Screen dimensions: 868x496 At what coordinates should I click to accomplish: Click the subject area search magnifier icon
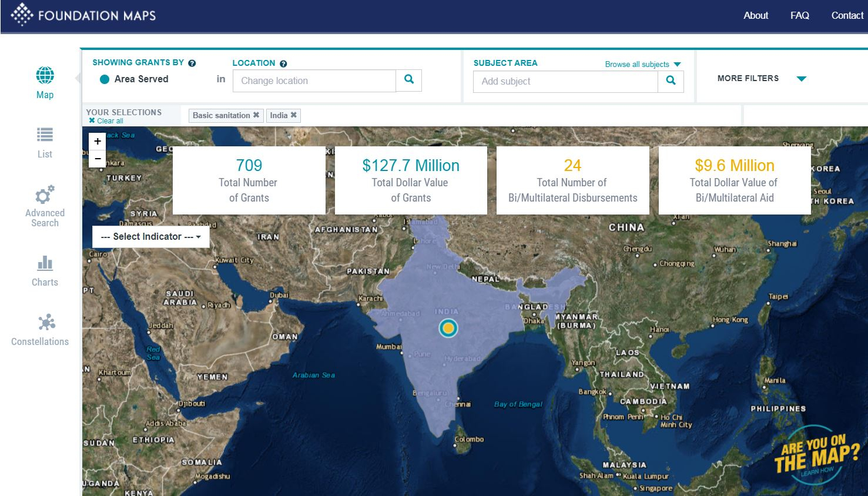(x=671, y=81)
